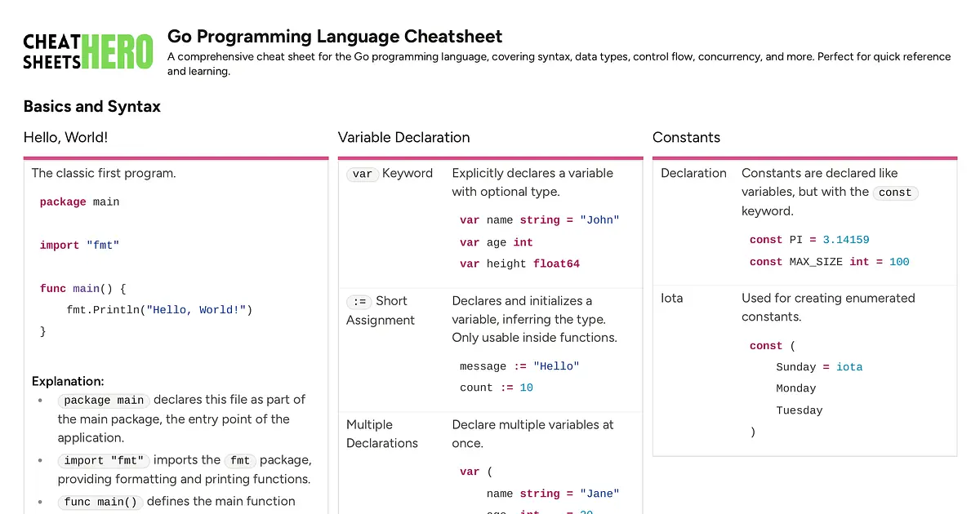Image resolution: width=980 pixels, height=514 pixels.
Task: Click the Hello, World! card heading
Action: [65, 138]
